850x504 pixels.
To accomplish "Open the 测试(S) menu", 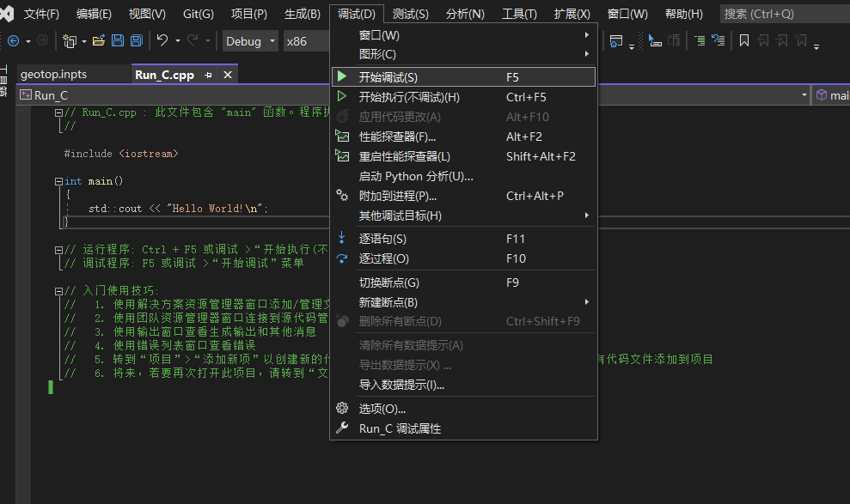I will pos(410,14).
